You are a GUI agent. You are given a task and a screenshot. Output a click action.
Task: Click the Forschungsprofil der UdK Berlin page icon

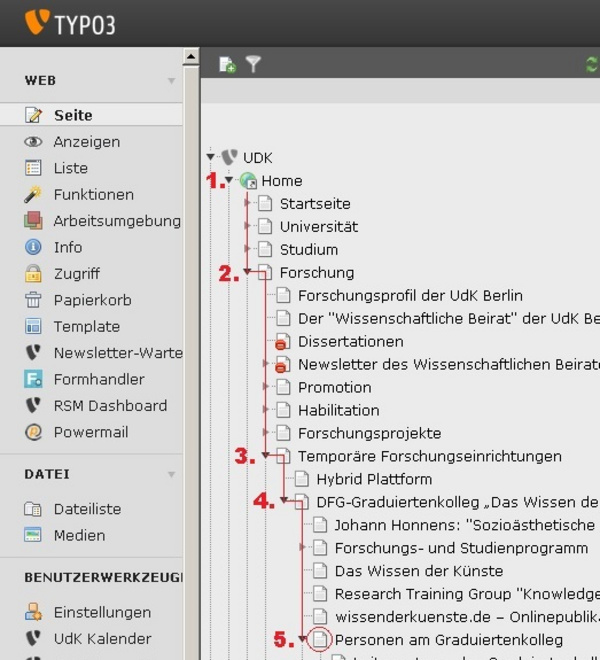(x=283, y=295)
